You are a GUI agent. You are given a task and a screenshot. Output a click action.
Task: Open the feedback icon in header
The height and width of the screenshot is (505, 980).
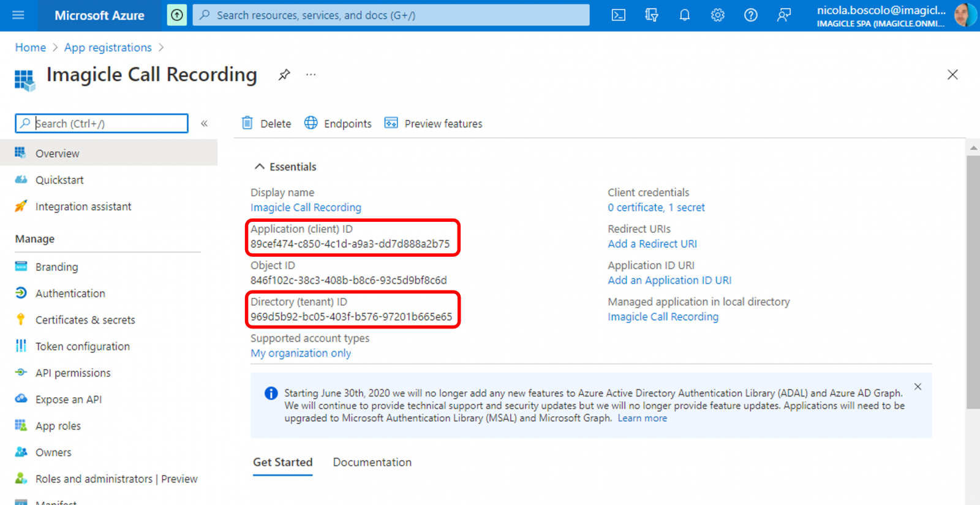(x=784, y=15)
